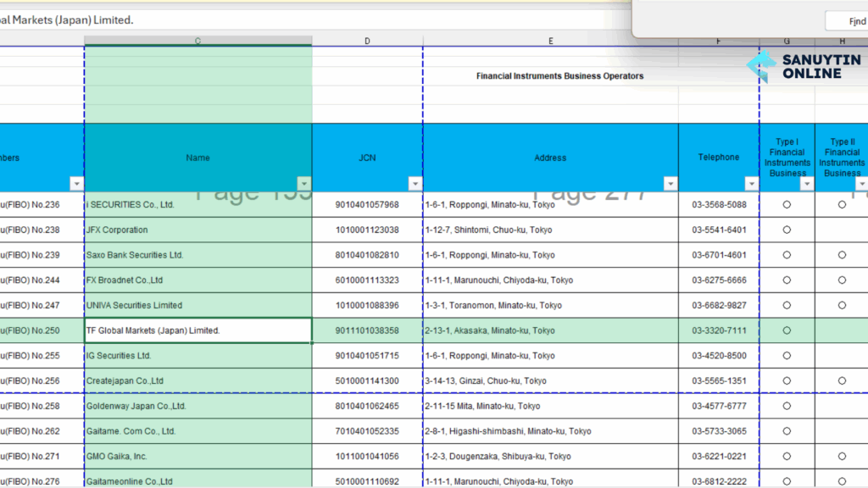Select the JCN header cell
868x488 pixels.
click(x=368, y=158)
